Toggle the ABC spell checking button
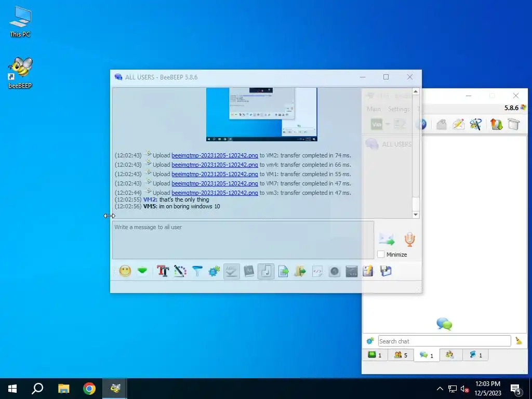Screen dimensions: 532x399 [x=231, y=271]
